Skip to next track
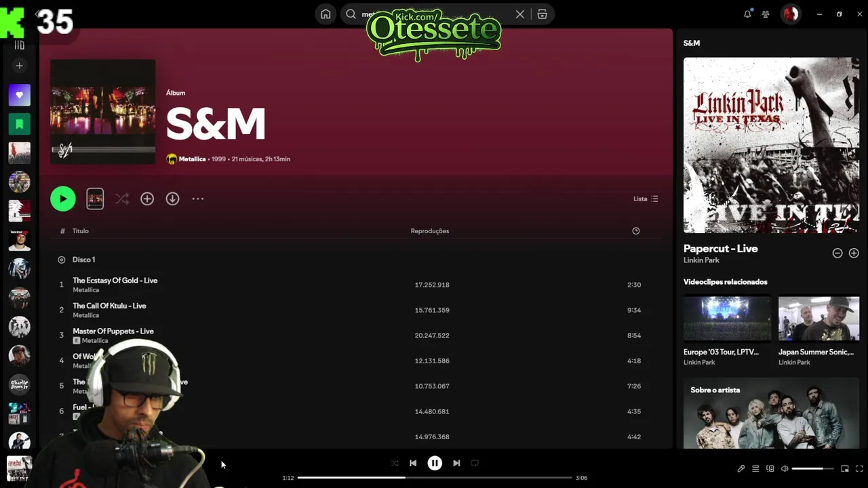868x488 pixels. point(456,463)
